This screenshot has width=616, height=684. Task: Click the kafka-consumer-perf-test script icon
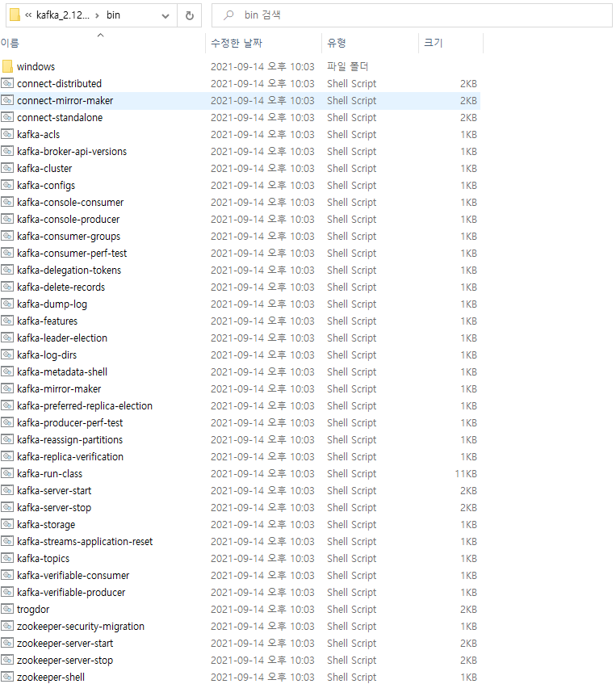(7, 253)
